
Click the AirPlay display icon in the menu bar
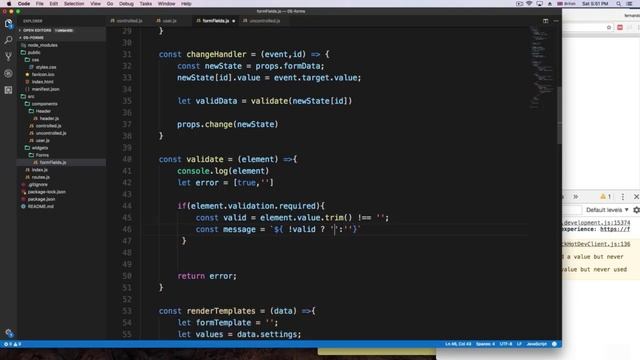click(540, 4)
